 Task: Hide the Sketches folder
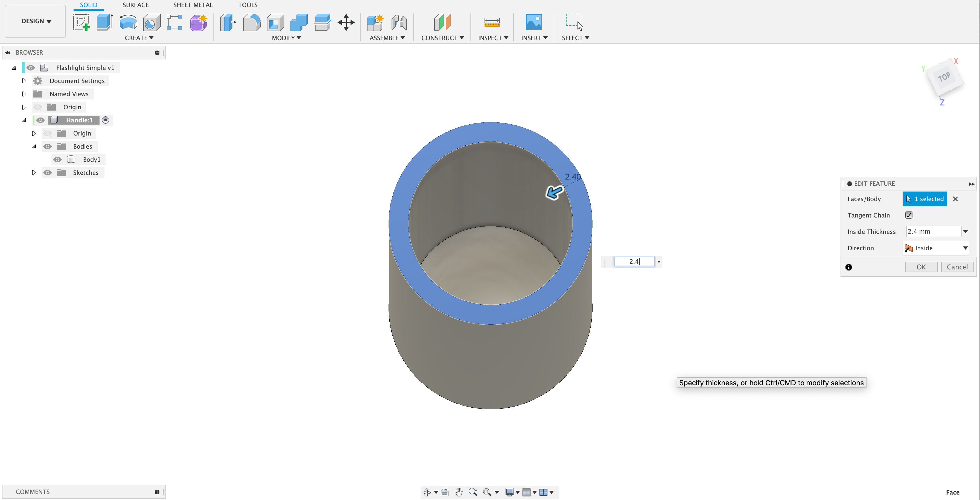pos(48,172)
